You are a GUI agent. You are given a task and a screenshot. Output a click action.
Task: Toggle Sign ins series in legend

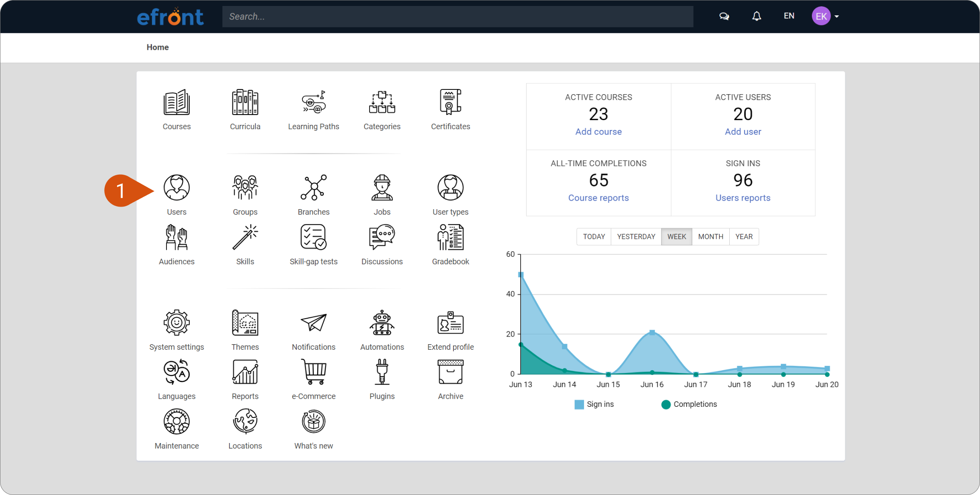pyautogui.click(x=594, y=404)
